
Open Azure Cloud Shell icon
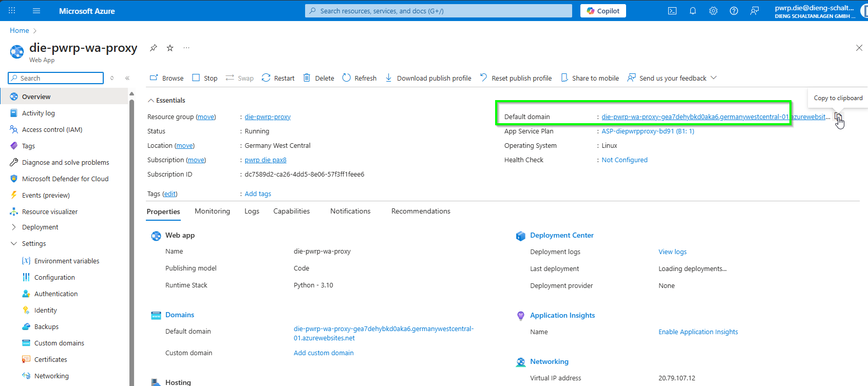[x=672, y=11]
